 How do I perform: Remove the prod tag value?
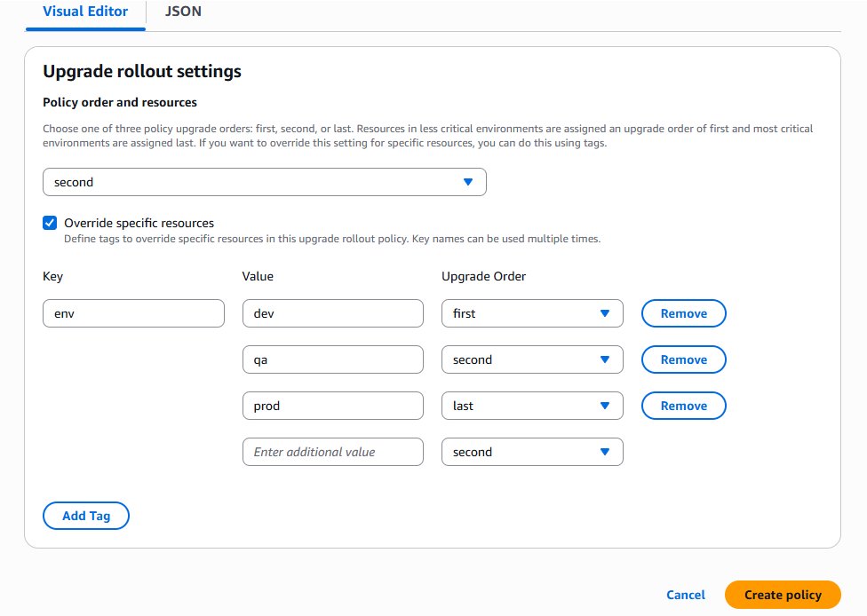683,406
